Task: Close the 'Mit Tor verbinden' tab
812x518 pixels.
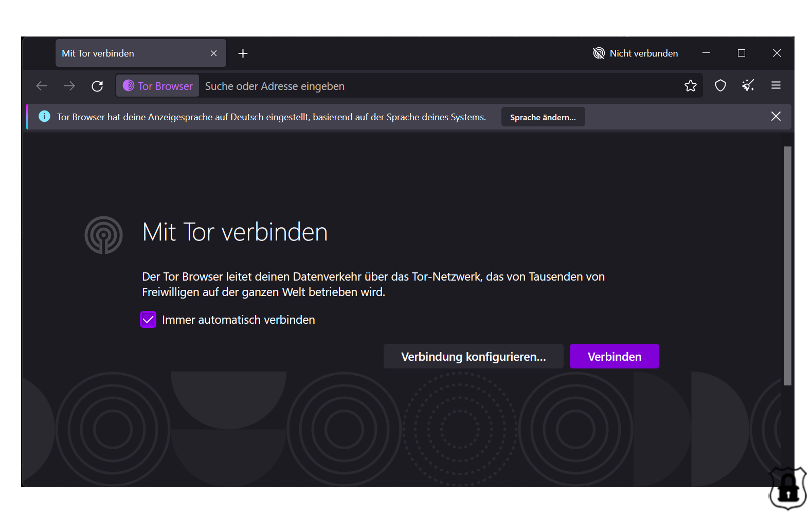Action: click(x=214, y=53)
